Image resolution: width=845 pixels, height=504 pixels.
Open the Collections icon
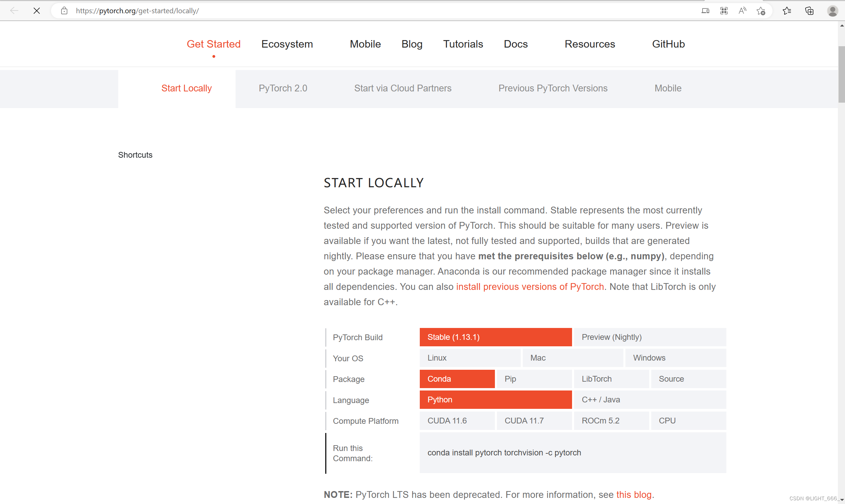(809, 11)
